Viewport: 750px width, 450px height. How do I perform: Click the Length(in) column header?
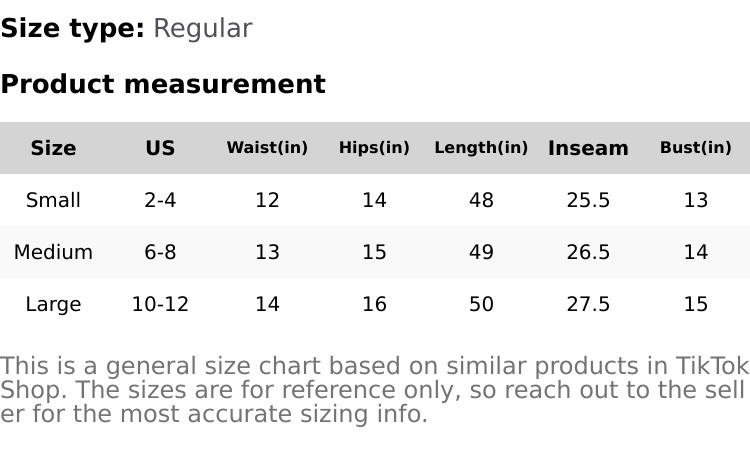[481, 148]
